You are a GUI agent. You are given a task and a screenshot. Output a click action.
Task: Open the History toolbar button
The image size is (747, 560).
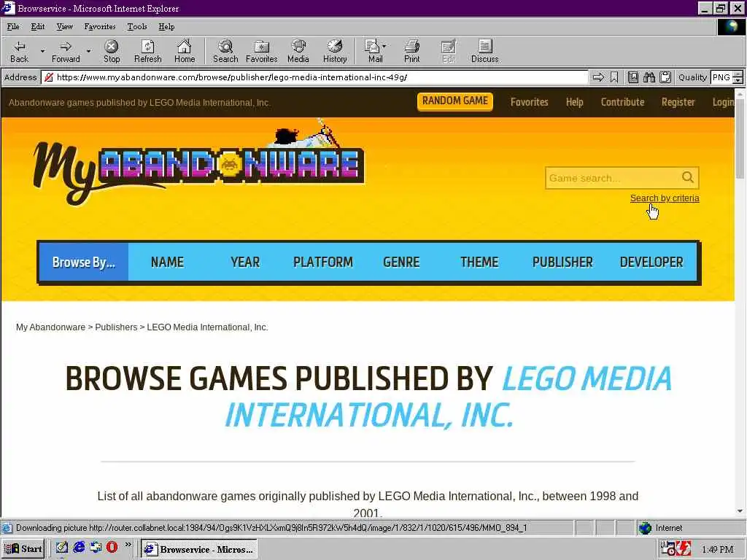point(335,52)
